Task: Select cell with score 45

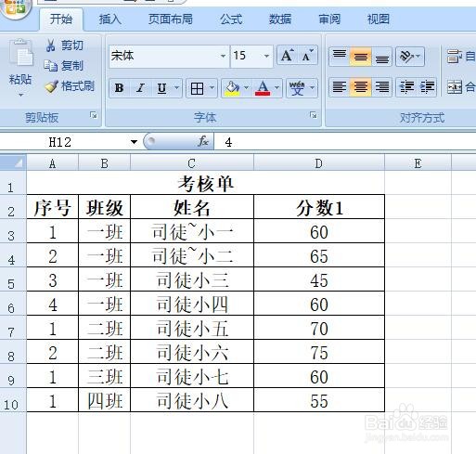Action: coord(319,279)
